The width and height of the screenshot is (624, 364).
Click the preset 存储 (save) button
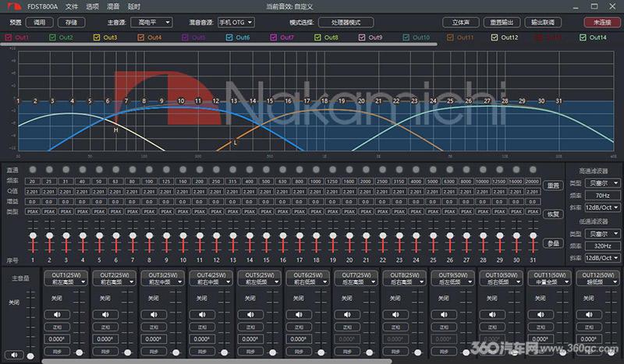click(71, 23)
